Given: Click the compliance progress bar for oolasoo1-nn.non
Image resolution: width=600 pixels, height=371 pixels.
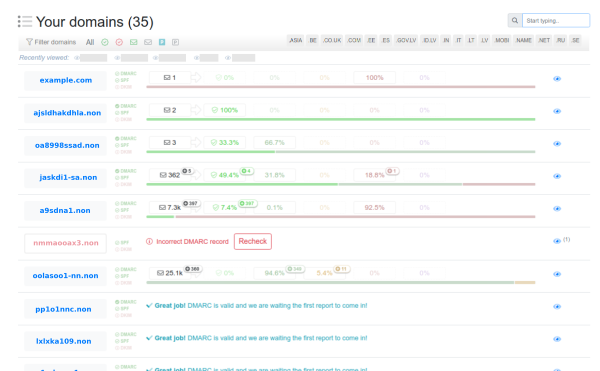Looking at the screenshot, I should (x=341, y=283).
